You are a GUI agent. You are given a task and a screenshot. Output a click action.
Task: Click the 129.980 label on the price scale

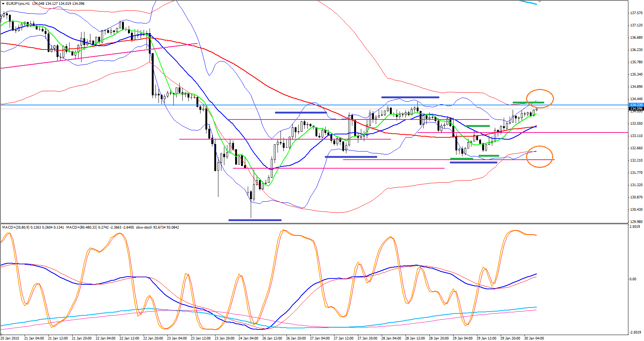[636, 222]
